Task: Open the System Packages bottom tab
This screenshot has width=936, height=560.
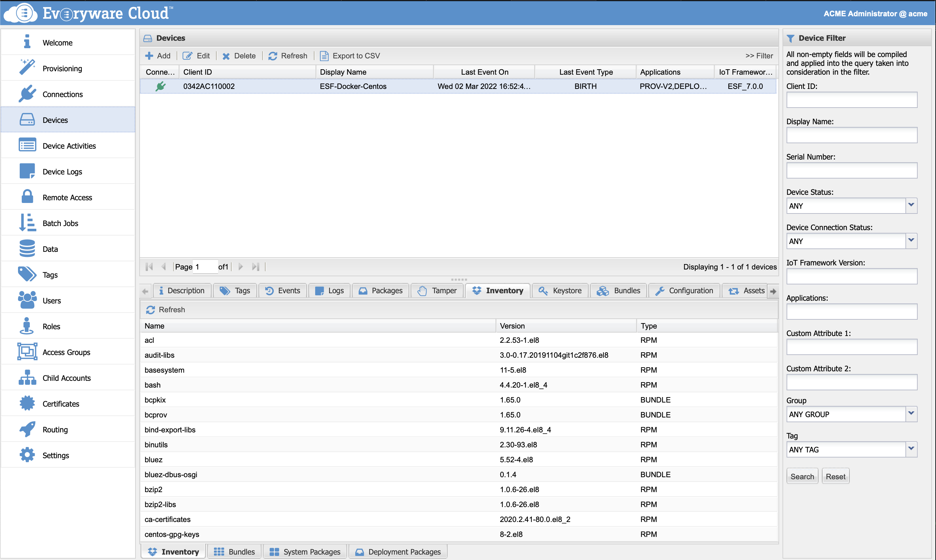Action: [305, 552]
